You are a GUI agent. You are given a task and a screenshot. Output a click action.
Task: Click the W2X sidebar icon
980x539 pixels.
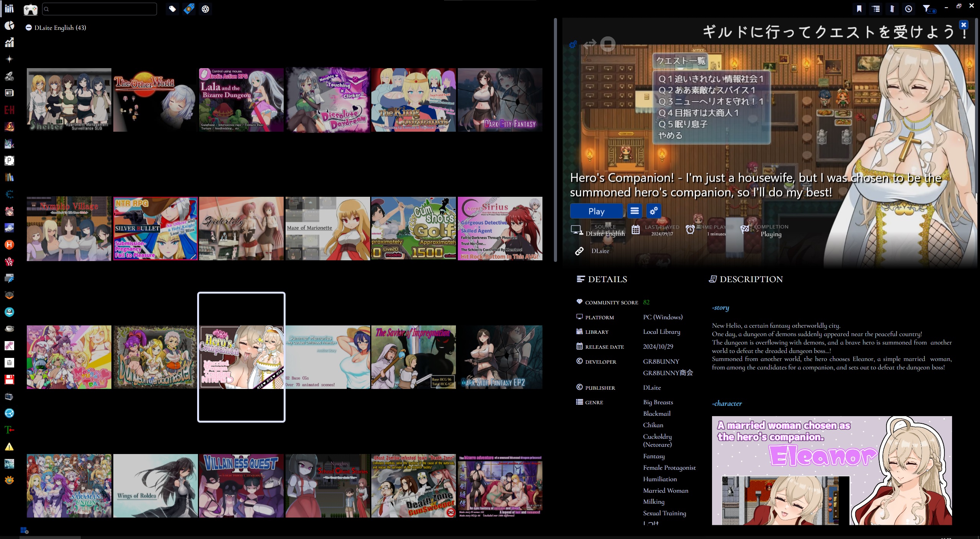(9, 464)
